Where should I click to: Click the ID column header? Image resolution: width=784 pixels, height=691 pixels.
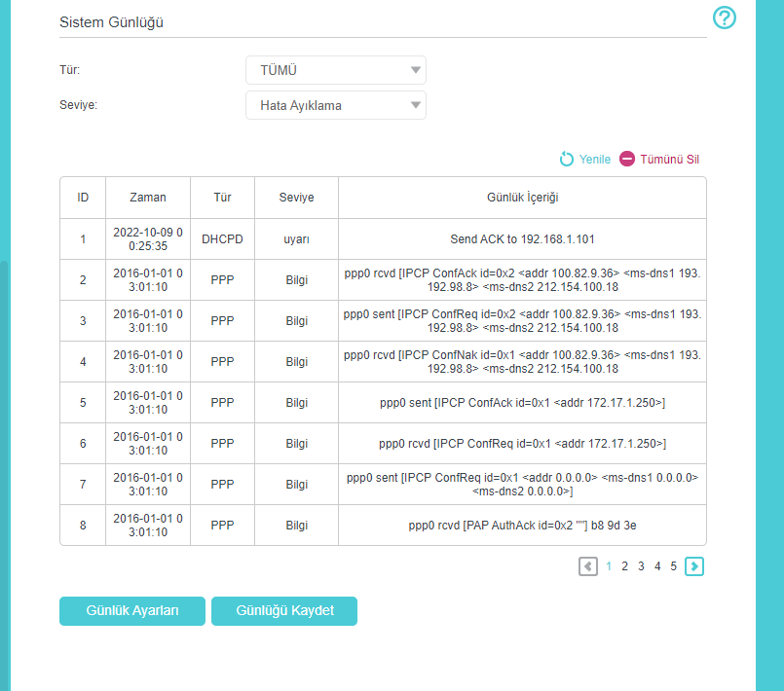(83, 198)
